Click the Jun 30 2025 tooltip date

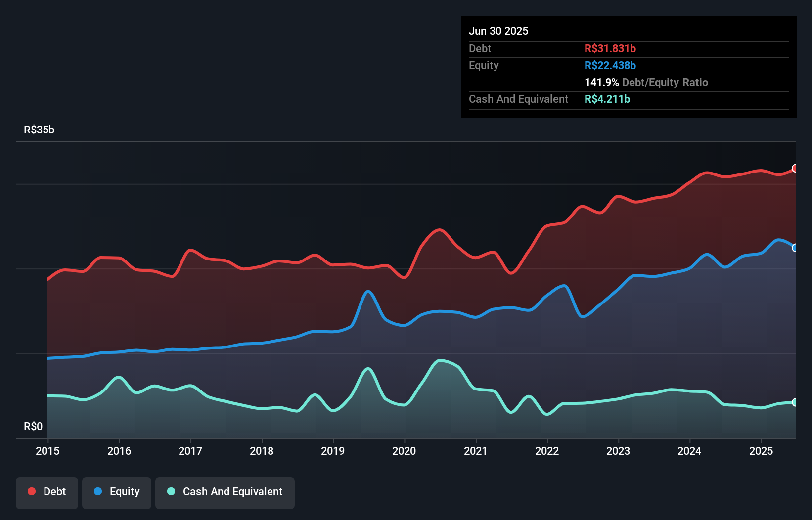tap(498, 31)
